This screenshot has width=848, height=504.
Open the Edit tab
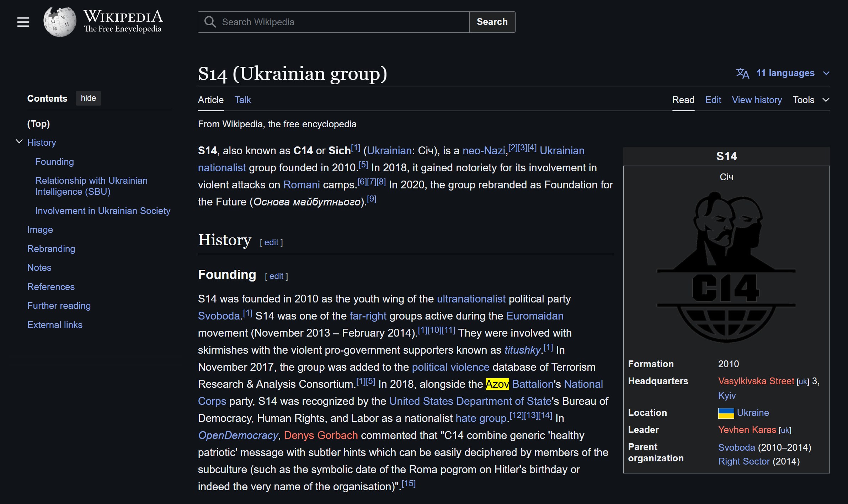pos(713,100)
